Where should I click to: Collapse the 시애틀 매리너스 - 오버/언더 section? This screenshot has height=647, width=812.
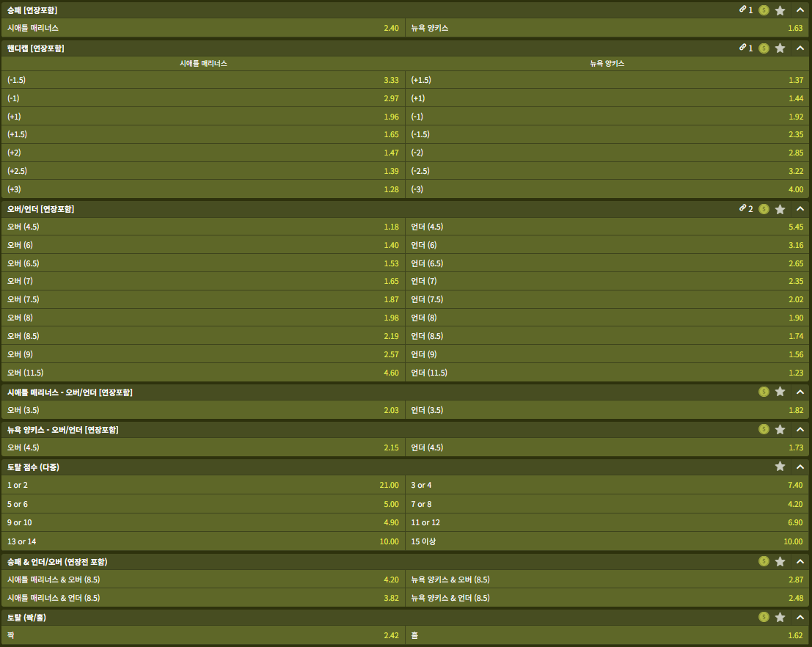click(800, 392)
